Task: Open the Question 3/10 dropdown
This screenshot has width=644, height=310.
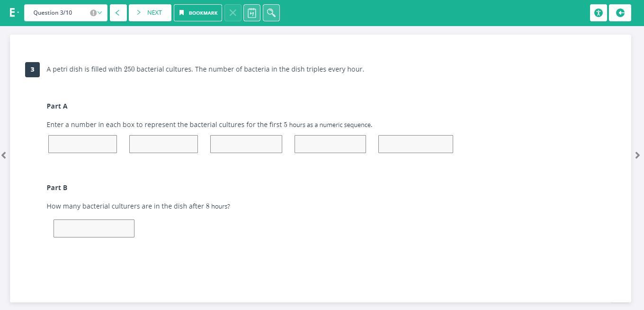Action: point(66,13)
